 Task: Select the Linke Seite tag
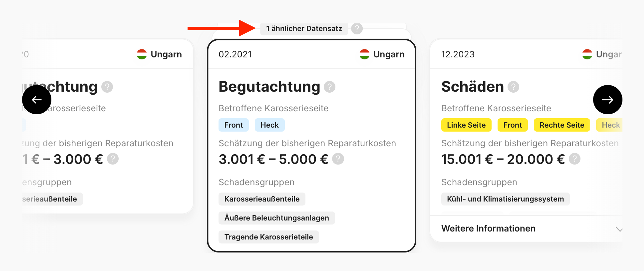(466, 125)
